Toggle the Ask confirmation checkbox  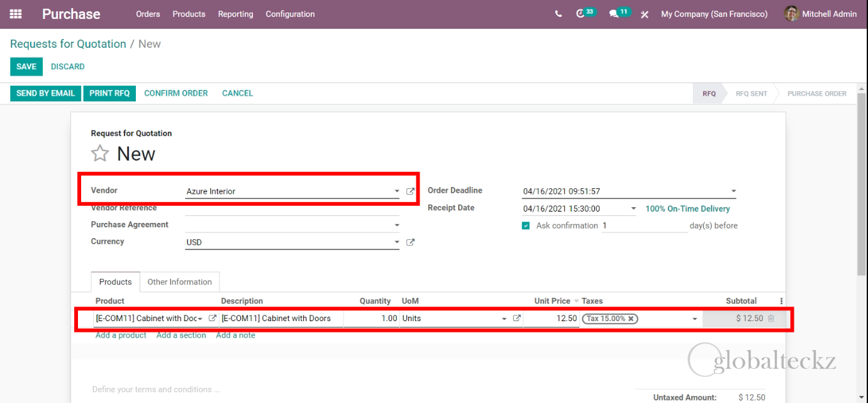click(526, 225)
